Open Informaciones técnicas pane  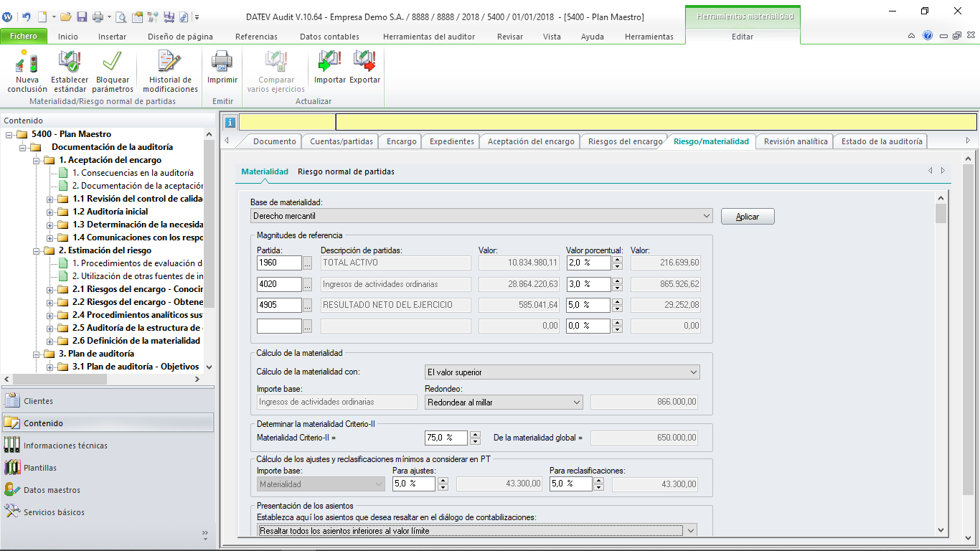[108, 446]
